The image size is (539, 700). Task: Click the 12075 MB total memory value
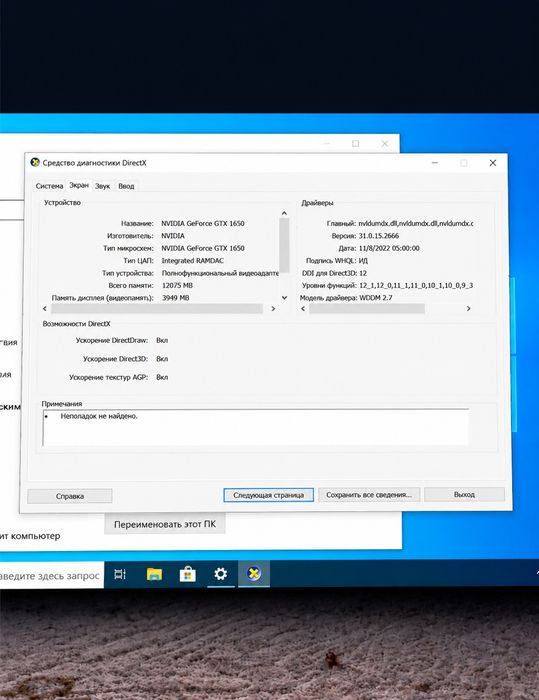[177, 285]
